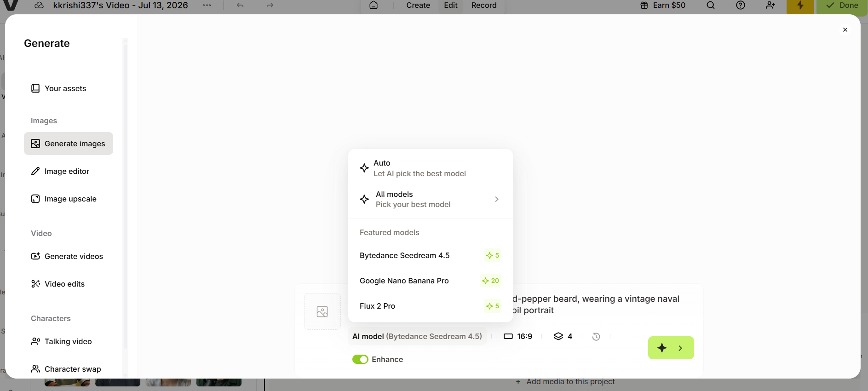This screenshot has width=868, height=391.
Task: Open the search magnifier icon
Action: [x=711, y=6]
